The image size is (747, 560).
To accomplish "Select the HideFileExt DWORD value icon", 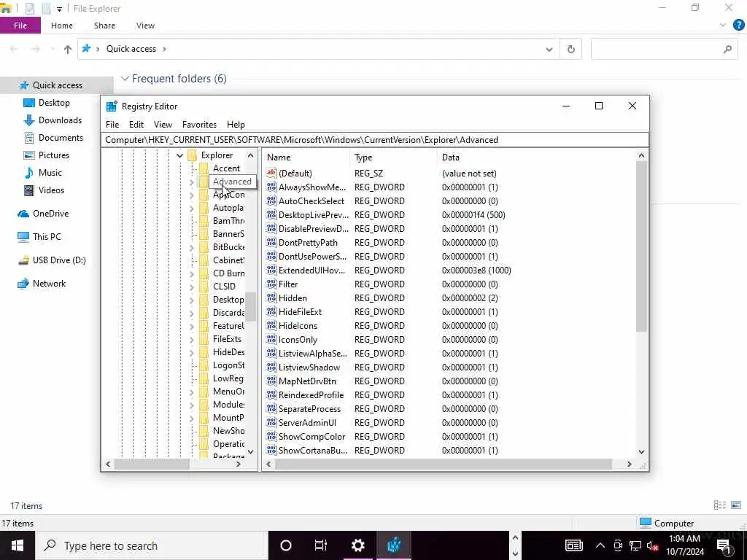I will click(x=271, y=312).
